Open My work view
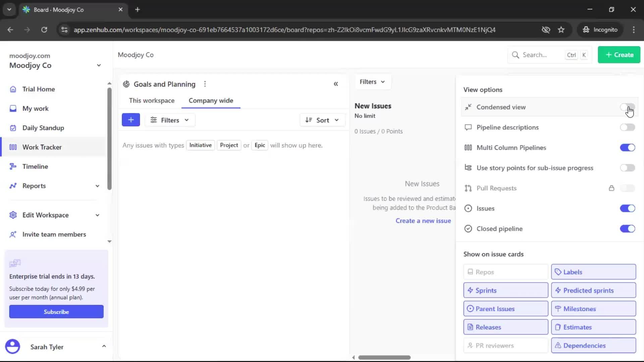This screenshot has width=644, height=362. [35, 108]
